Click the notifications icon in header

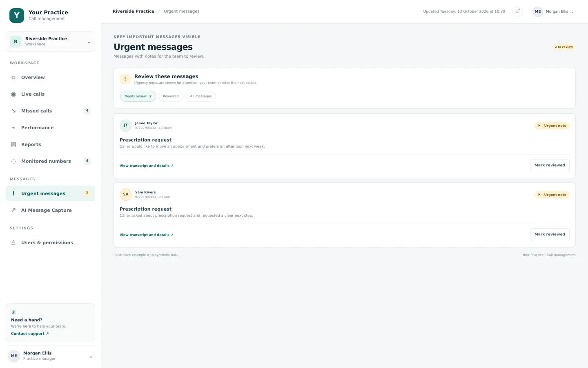(517, 11)
